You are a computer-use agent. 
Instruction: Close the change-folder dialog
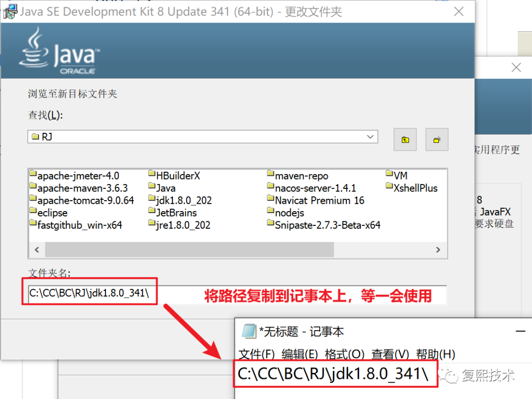click(459, 11)
